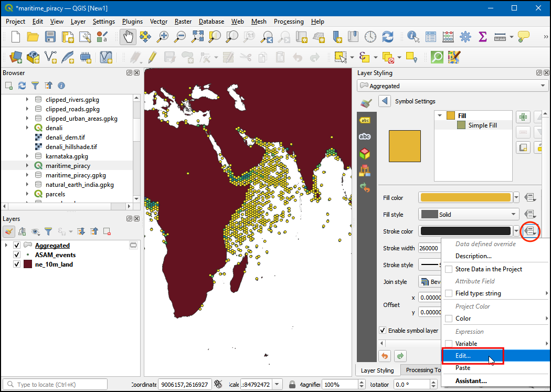Click Fill color data defined override button

(530, 198)
